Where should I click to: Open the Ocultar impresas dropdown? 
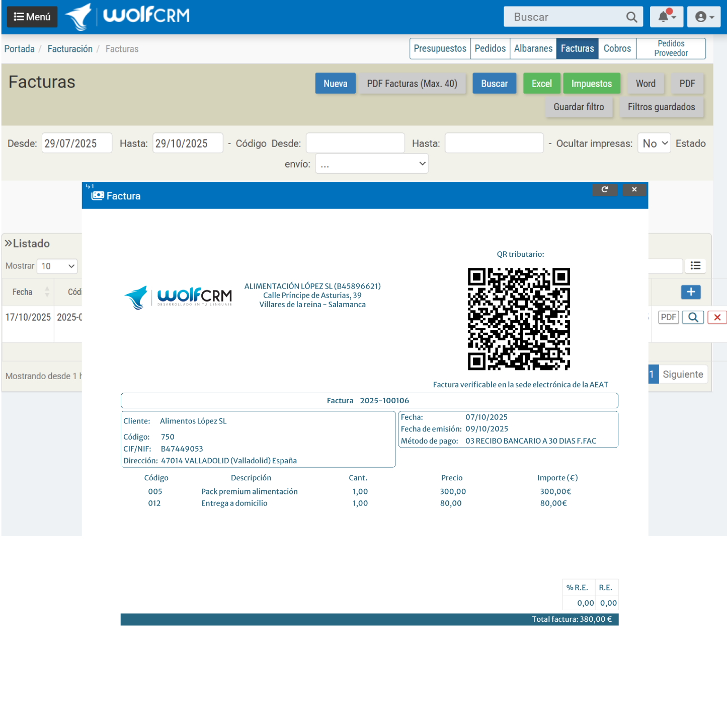point(654,143)
